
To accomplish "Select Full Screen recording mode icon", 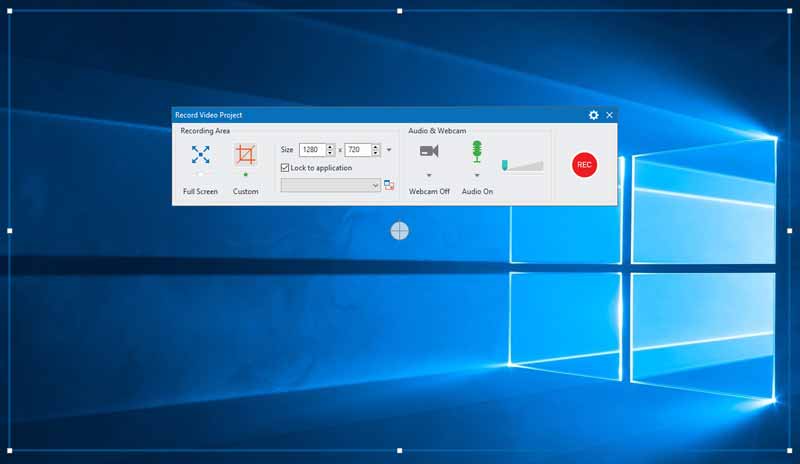I will click(x=200, y=155).
